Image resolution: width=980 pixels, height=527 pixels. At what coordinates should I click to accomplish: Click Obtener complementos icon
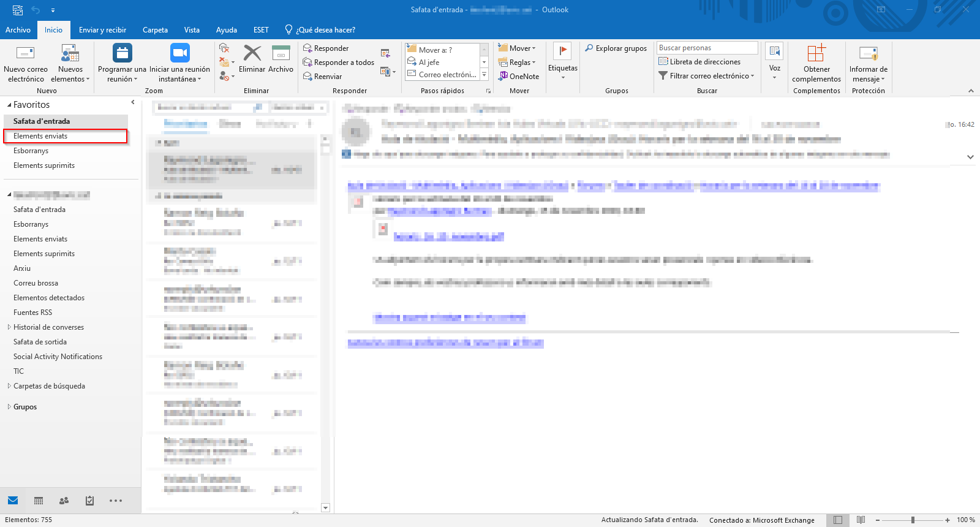tap(816, 53)
